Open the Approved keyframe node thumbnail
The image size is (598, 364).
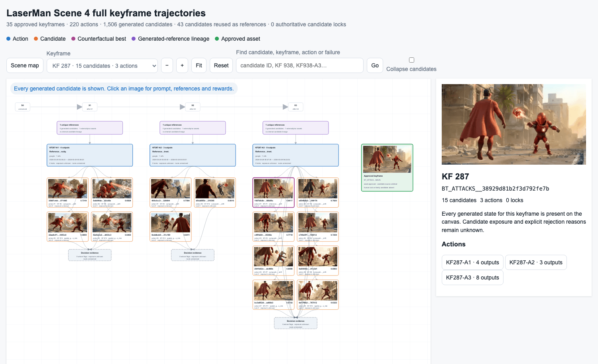pyautogui.click(x=387, y=159)
